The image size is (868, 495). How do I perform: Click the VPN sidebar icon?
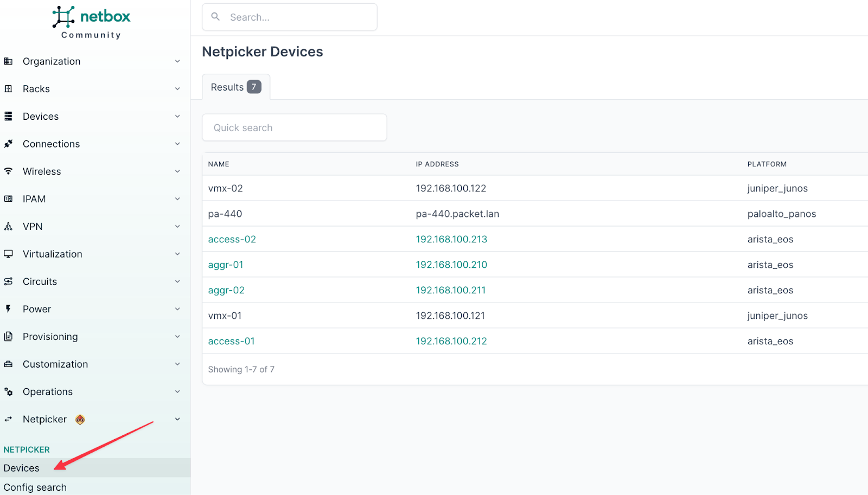pos(8,227)
